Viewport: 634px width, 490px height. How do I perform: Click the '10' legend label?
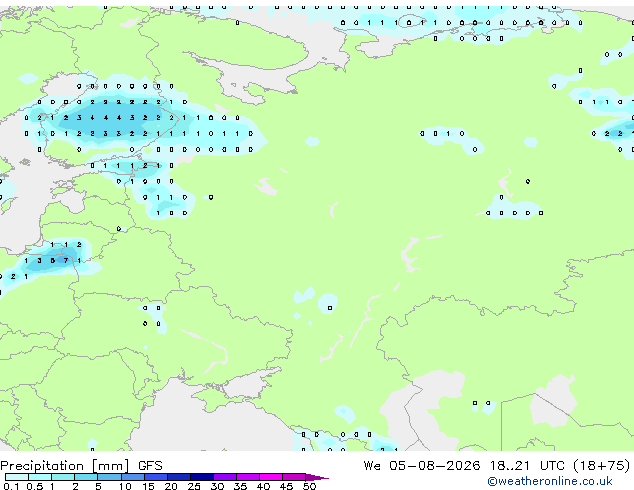tap(125, 486)
